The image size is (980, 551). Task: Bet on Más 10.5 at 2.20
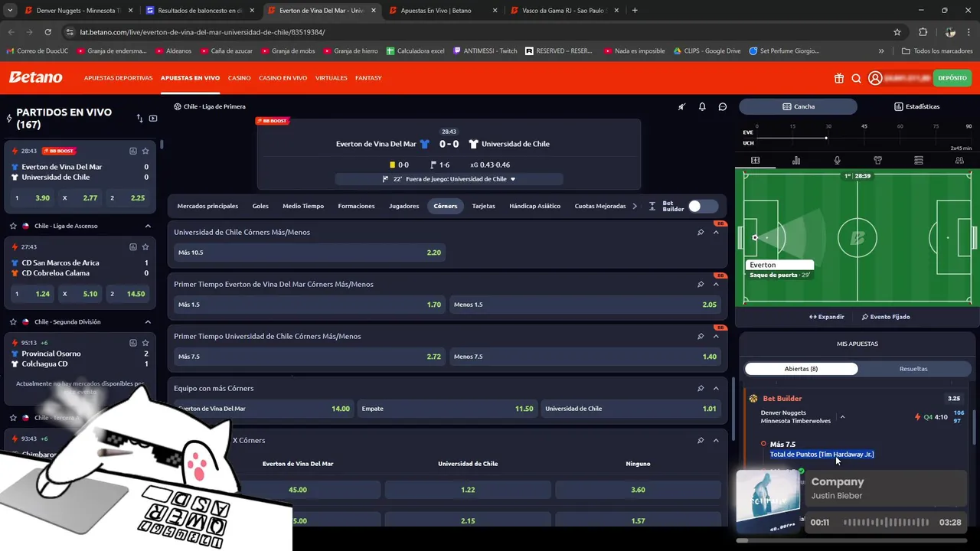coord(309,253)
